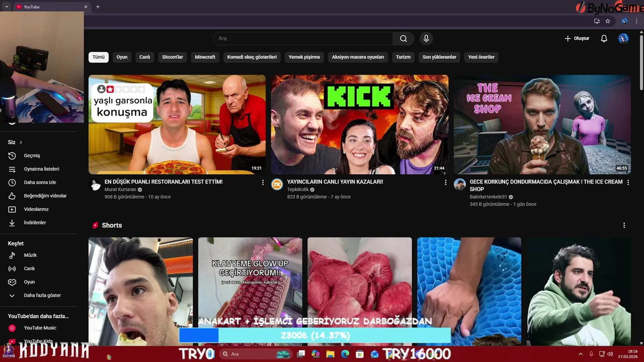
Task: Select the Yeni öneriler chip
Action: (x=481, y=57)
